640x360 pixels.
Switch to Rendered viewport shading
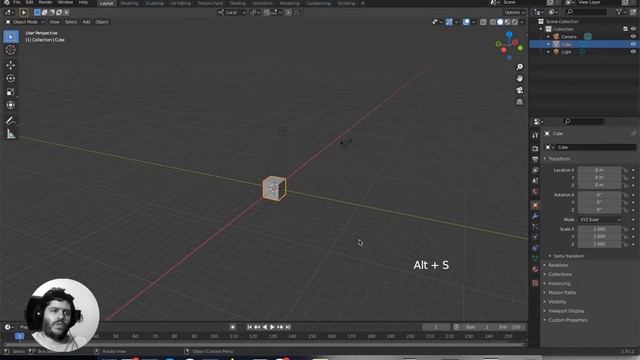pos(515,22)
